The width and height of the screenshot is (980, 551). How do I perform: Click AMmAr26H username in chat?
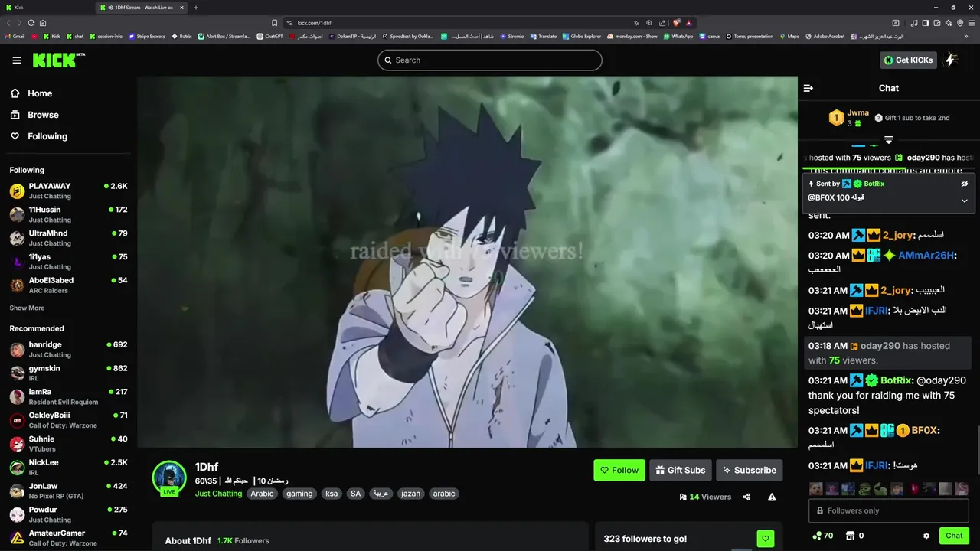pyautogui.click(x=926, y=256)
